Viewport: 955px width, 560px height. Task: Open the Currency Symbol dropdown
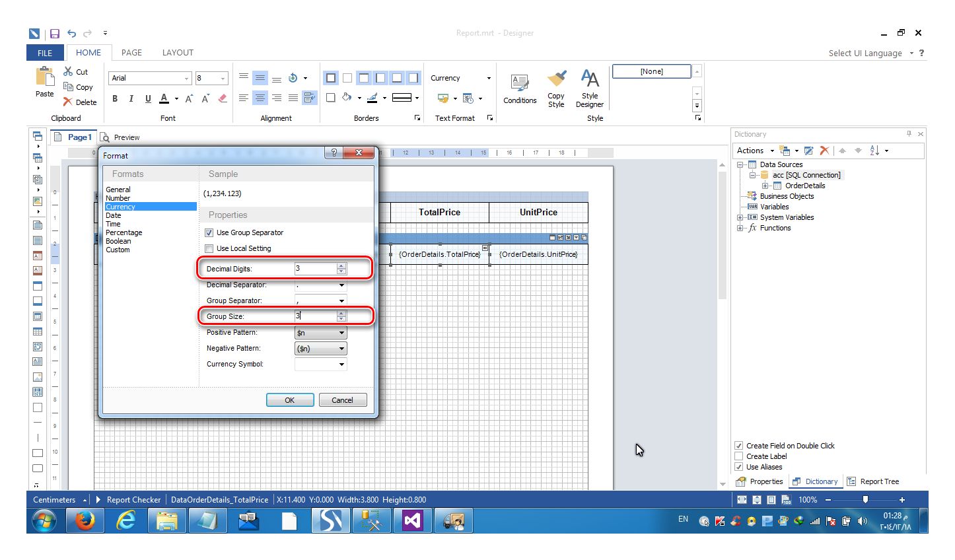(x=341, y=365)
